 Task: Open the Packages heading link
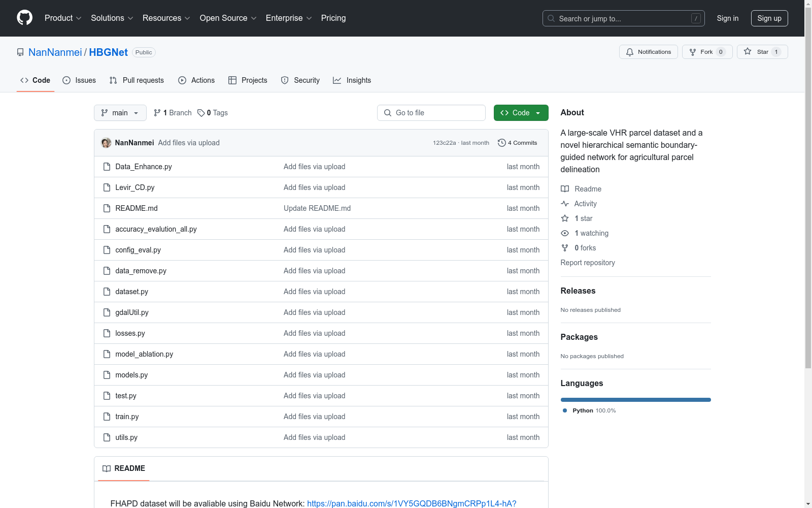coord(579,337)
